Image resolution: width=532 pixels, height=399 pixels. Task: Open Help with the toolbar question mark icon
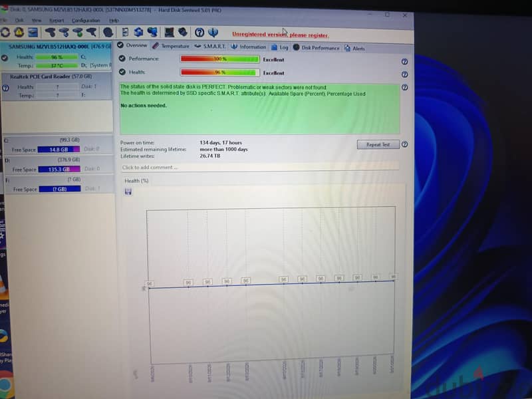click(199, 33)
